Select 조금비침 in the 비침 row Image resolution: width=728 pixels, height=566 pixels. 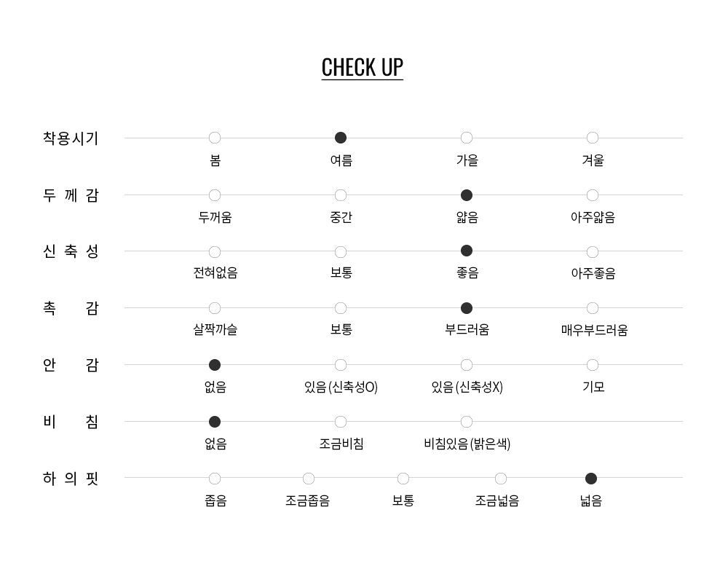tap(340, 422)
